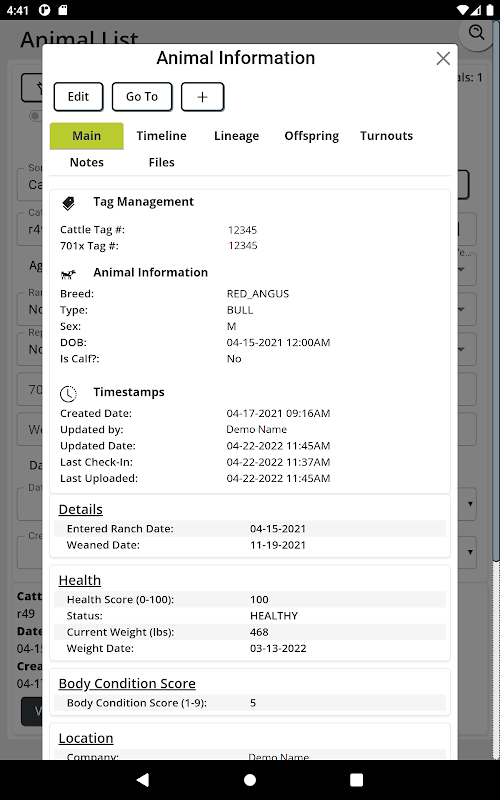Tap the search magnifier icon behind dialog
The image size is (500, 800).
coord(477,33)
